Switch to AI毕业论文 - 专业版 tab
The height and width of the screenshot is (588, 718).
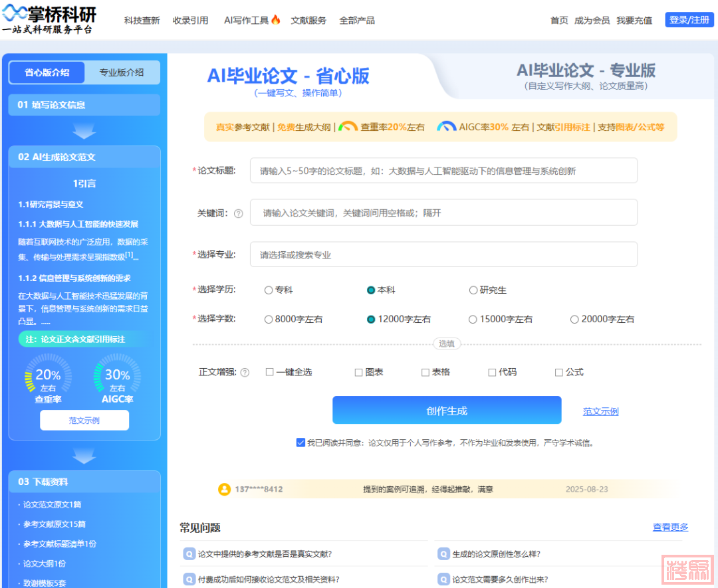585,76
